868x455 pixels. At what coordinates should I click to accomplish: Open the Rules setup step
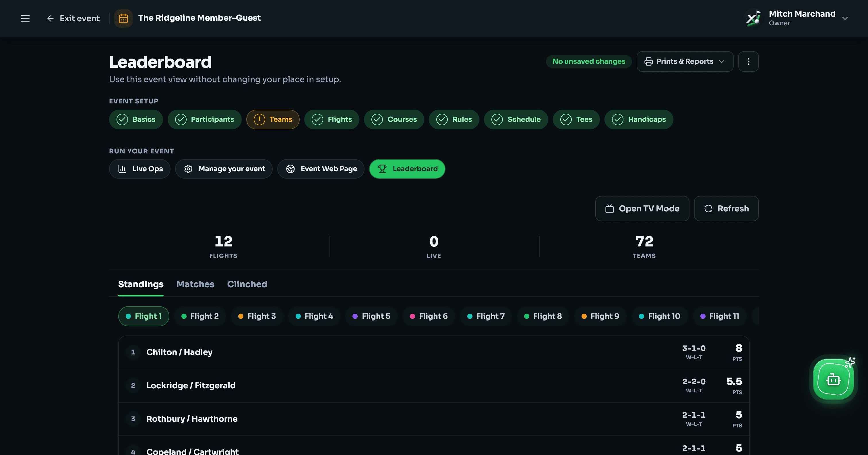pos(454,119)
